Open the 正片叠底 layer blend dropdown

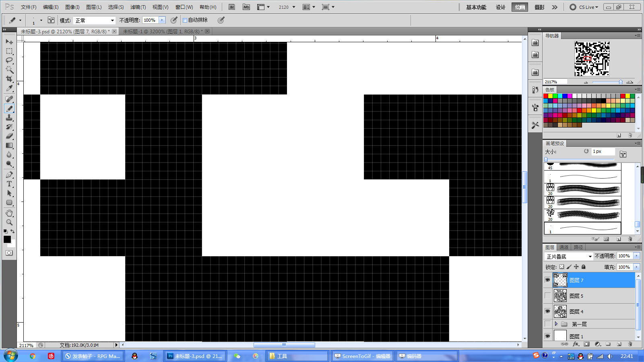pyautogui.click(x=569, y=256)
